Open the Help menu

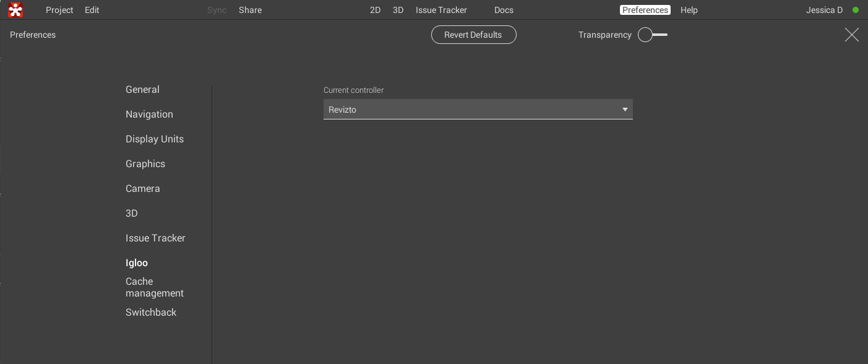(689, 11)
